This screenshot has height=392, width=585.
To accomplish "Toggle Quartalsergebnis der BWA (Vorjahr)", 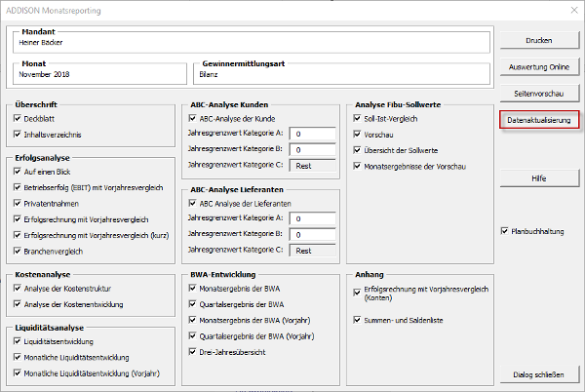I will pyautogui.click(x=192, y=335).
